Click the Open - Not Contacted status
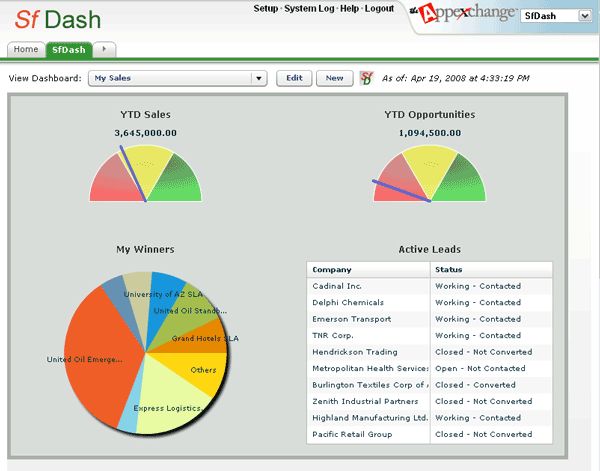The image size is (600, 471). pyautogui.click(x=480, y=368)
